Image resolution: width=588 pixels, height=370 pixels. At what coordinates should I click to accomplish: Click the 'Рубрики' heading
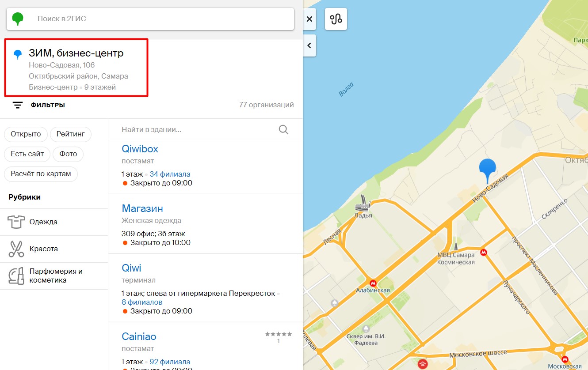point(25,197)
